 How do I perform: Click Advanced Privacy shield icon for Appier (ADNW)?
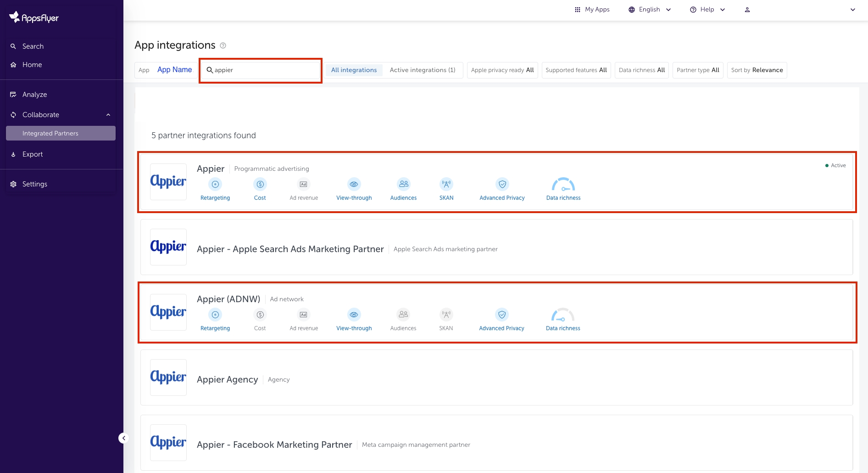[x=502, y=315]
